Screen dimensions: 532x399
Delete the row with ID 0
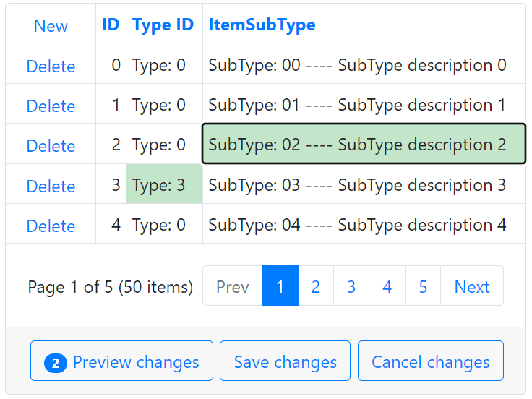point(51,66)
